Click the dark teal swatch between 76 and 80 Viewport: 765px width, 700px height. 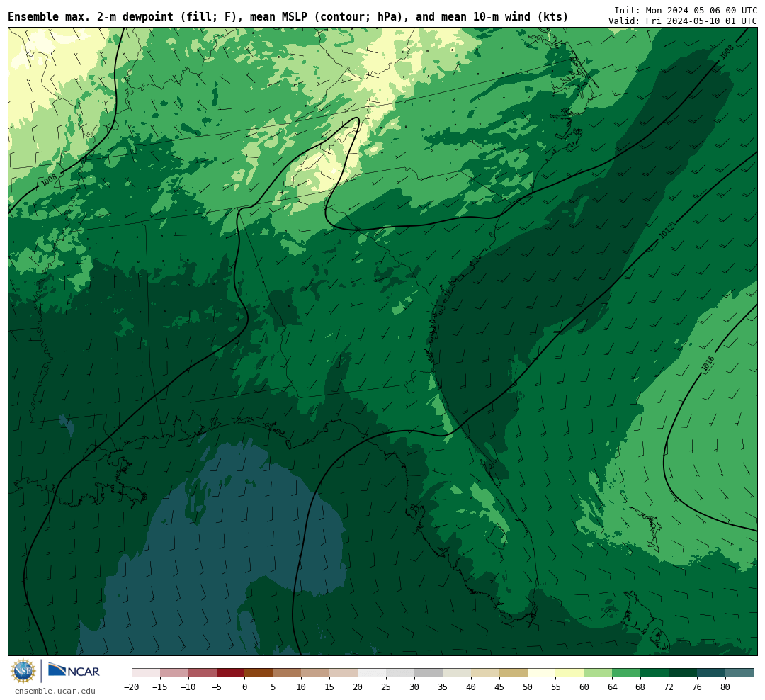click(711, 673)
